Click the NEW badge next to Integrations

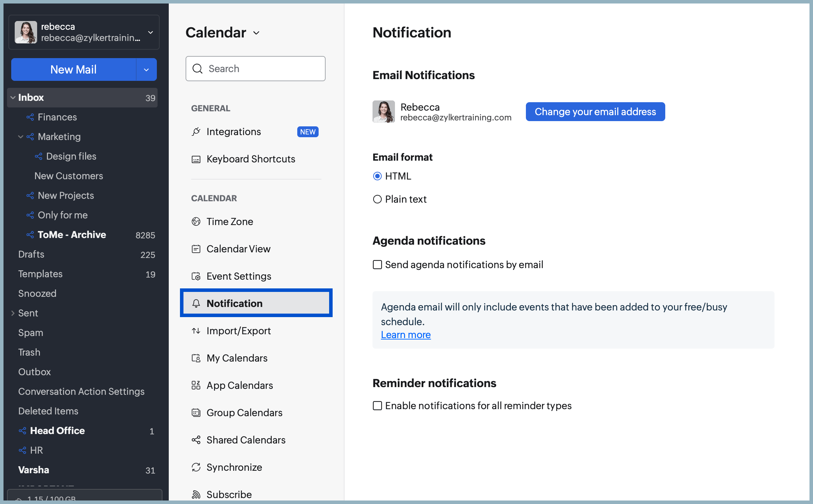coord(308,132)
